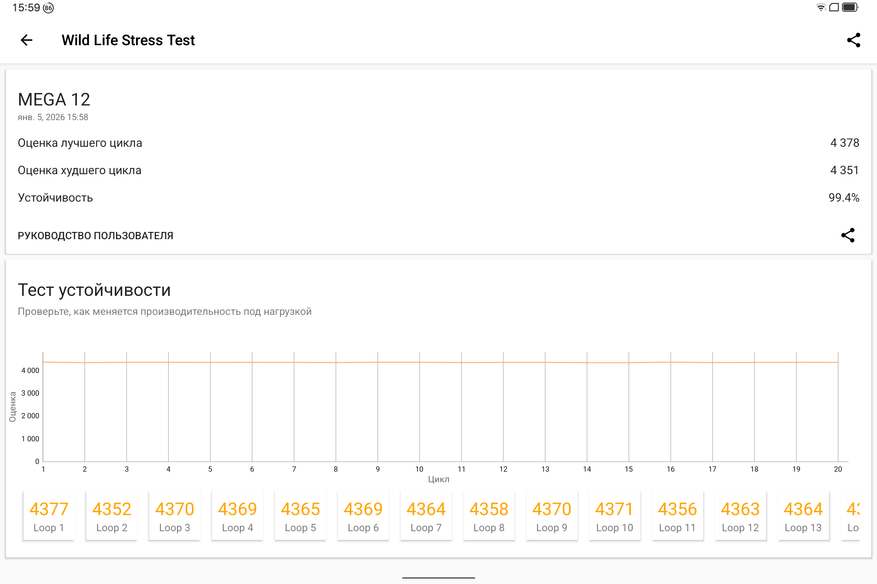The width and height of the screenshot is (877, 584).
Task: Tap the share icon in the top bar
Action: coord(853,40)
